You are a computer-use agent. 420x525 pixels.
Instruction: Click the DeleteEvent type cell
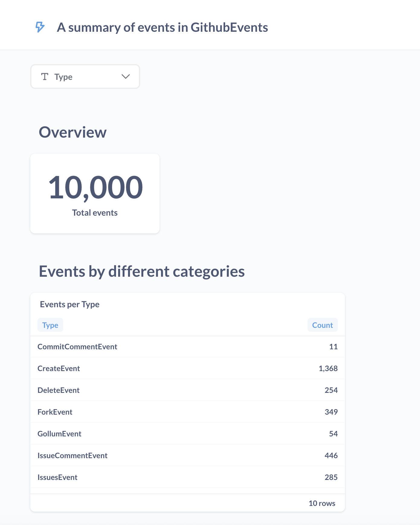coord(58,390)
